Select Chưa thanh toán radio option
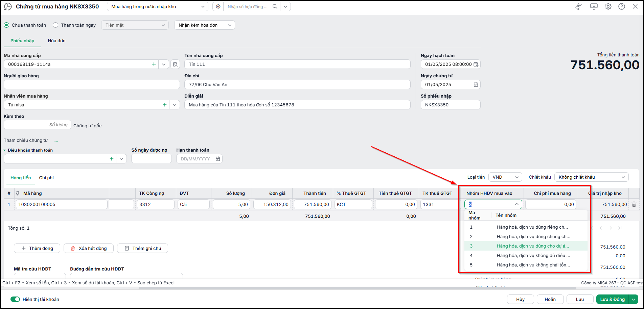 point(6,25)
